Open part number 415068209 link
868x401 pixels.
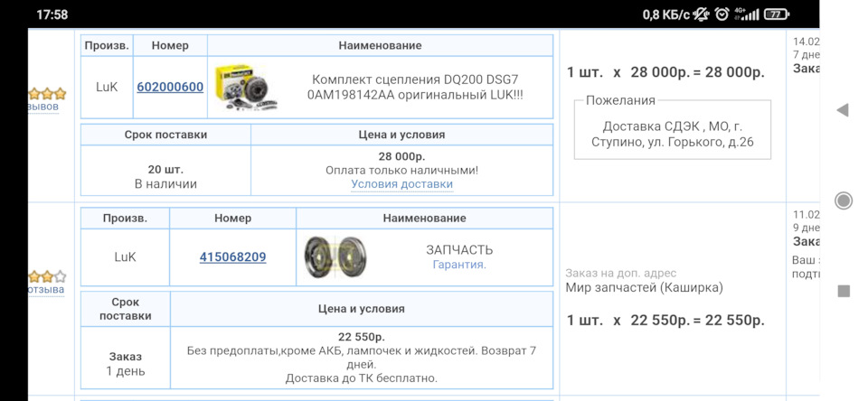point(232,257)
